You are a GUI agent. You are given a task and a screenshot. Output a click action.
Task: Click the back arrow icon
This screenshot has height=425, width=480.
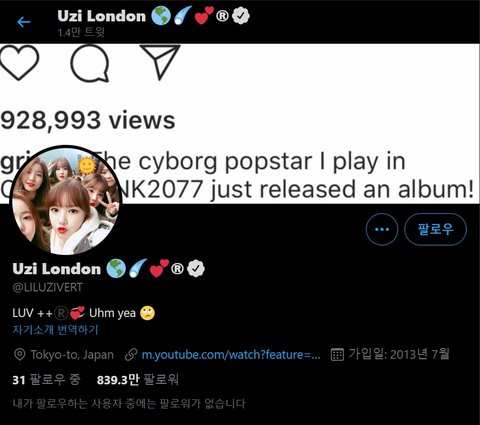24,22
